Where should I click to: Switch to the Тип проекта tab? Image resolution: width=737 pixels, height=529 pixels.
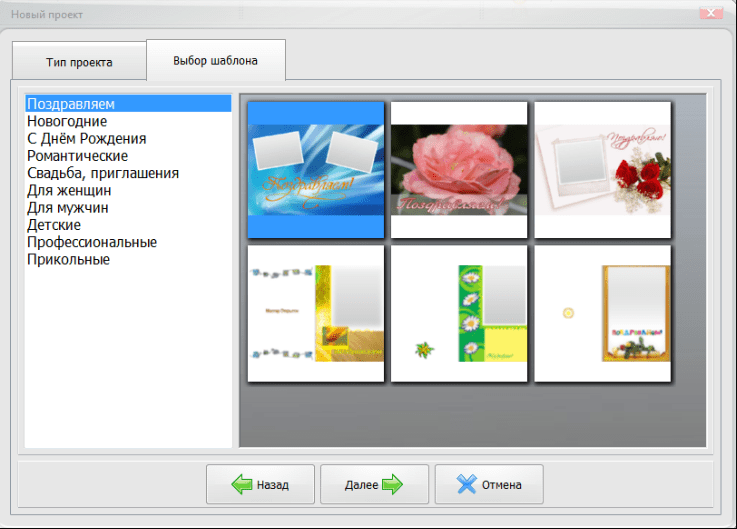pos(79,62)
